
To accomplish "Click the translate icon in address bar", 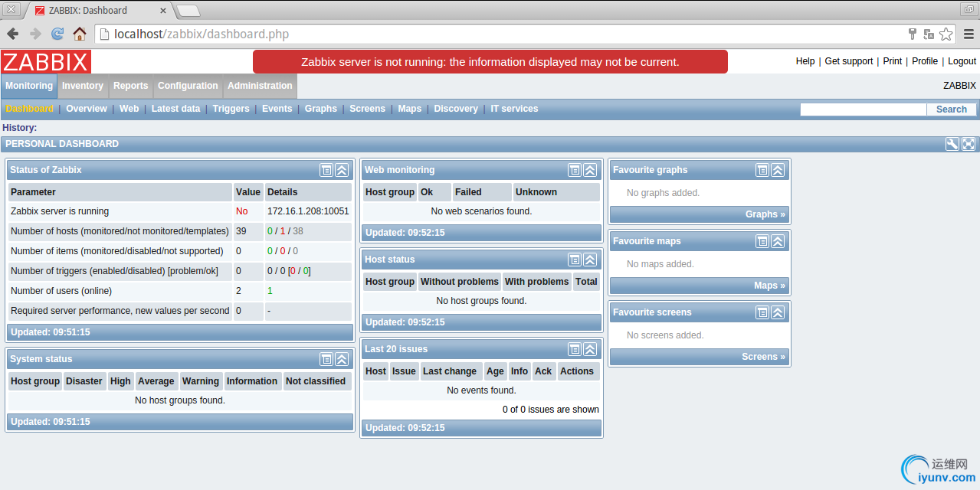I will (929, 34).
